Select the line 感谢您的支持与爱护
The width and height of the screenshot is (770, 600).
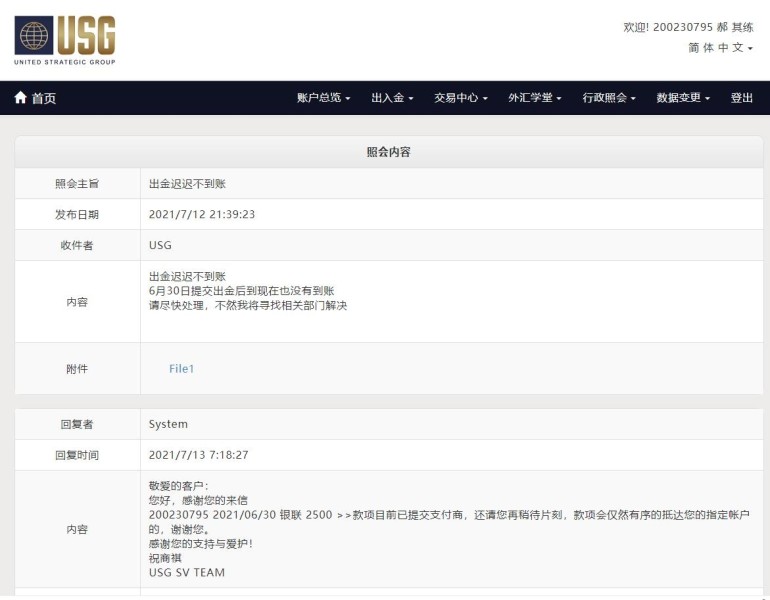pos(200,544)
